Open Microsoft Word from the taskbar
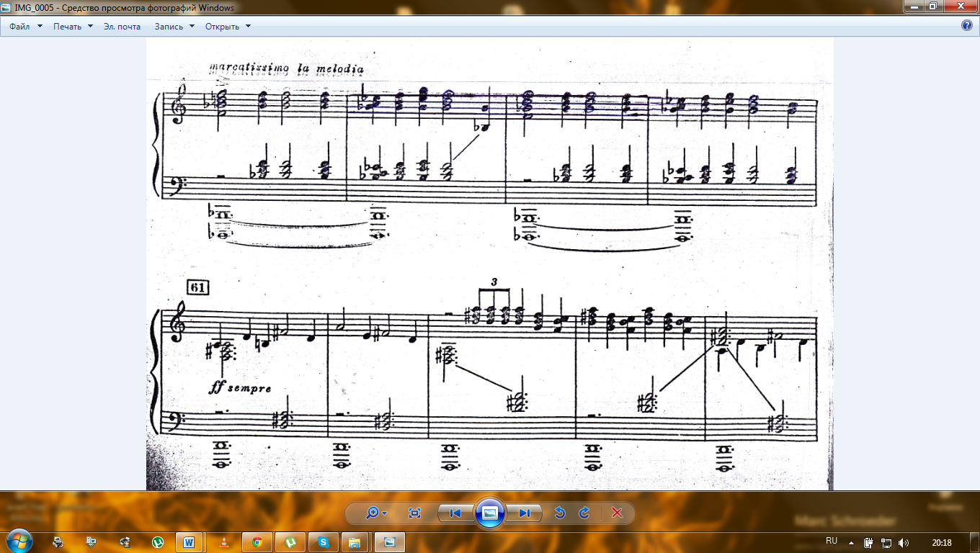This screenshot has width=980, height=553. click(x=190, y=541)
